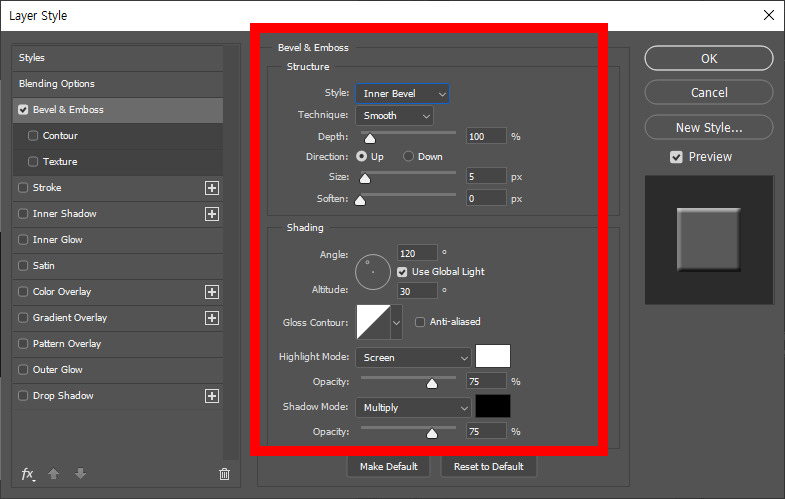Enable the Satin checkbox
The image size is (785, 499).
point(23,266)
